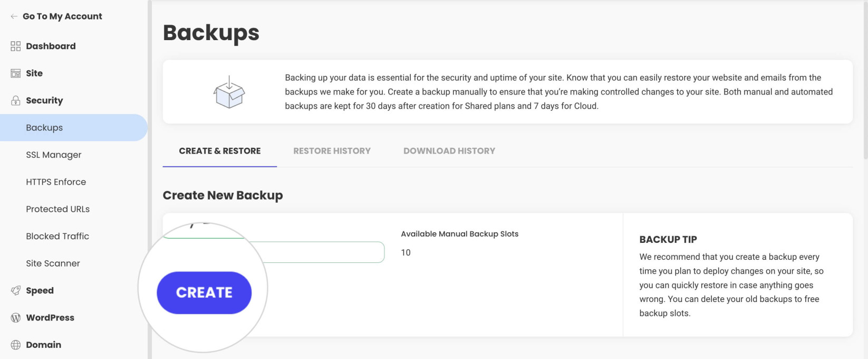Collapse the Security section
The image size is (868, 359).
tap(44, 100)
